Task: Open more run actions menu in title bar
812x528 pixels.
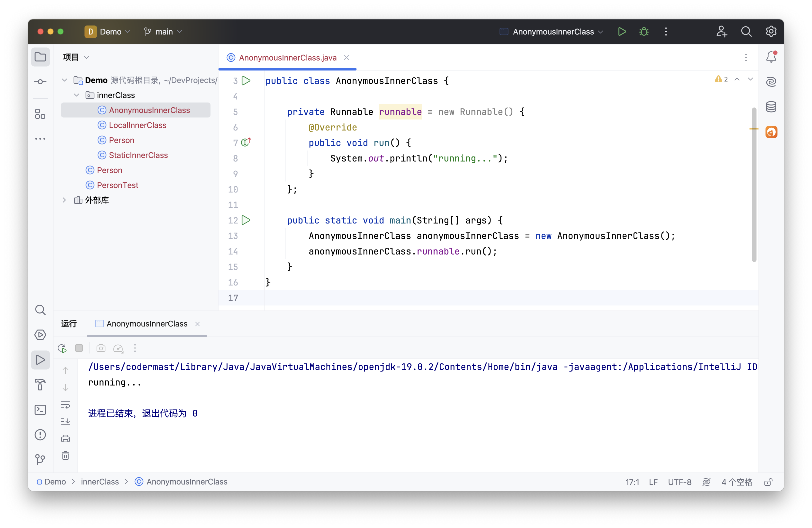Action: (x=666, y=32)
